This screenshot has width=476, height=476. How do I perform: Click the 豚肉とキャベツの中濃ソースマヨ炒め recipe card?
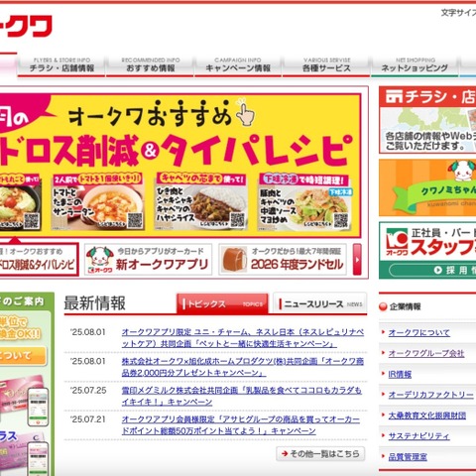point(304,202)
